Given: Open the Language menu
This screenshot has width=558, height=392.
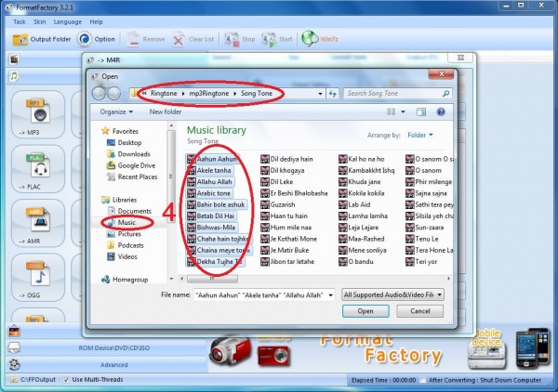Looking at the screenshot, I should [x=68, y=21].
